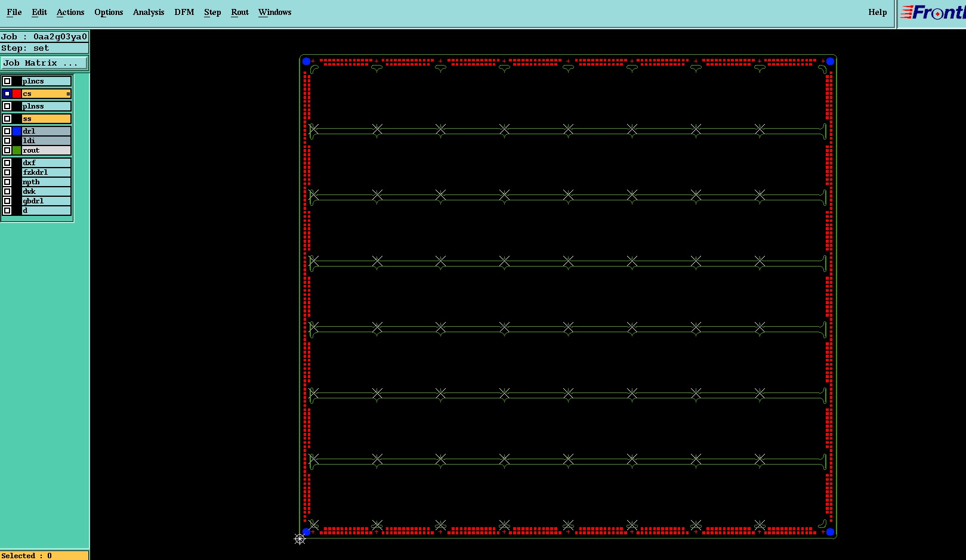Click the small grid icon on cs layer row
Image resolution: width=966 pixels, height=560 pixels.
[x=68, y=94]
